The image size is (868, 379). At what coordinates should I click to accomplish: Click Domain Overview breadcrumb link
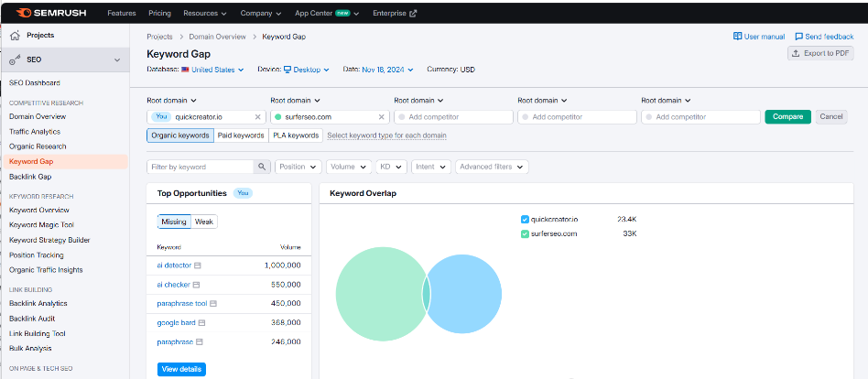(218, 37)
